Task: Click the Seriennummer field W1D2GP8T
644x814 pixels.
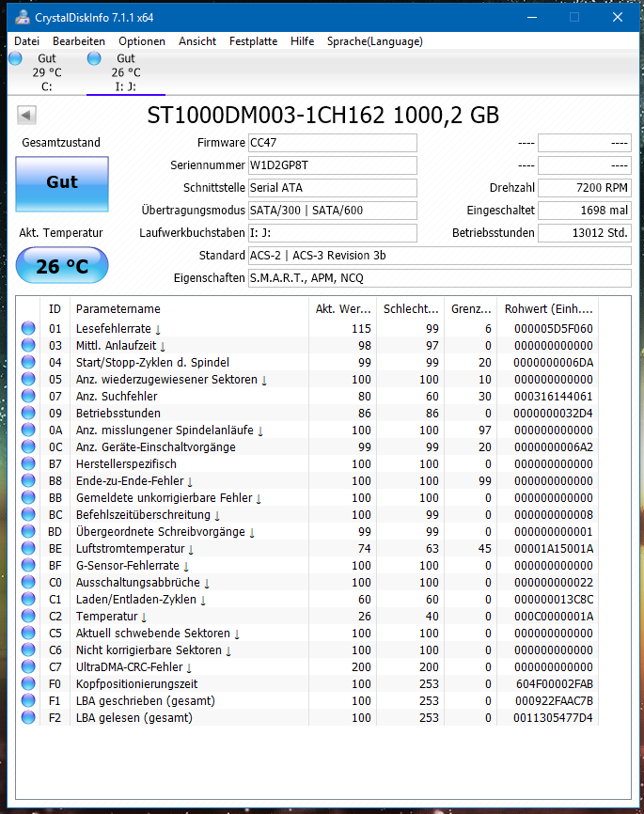Action: click(333, 165)
